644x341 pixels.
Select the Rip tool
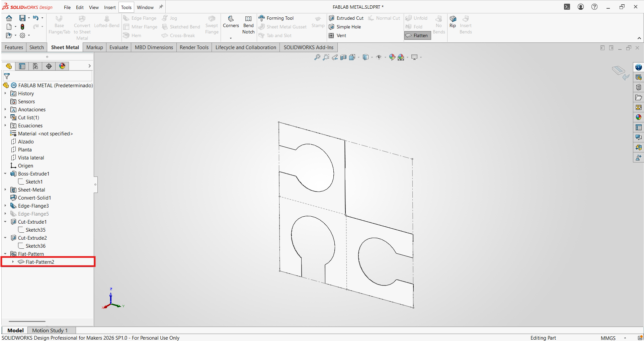(453, 22)
